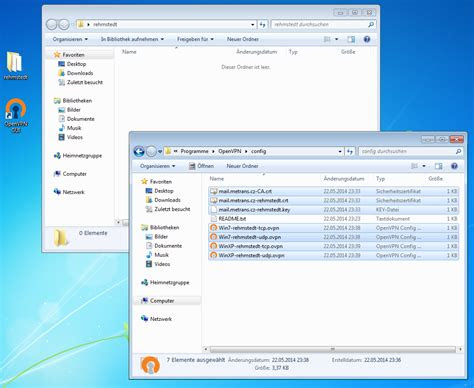Select the README.txt document
474x388 pixels.
[x=333, y=219]
